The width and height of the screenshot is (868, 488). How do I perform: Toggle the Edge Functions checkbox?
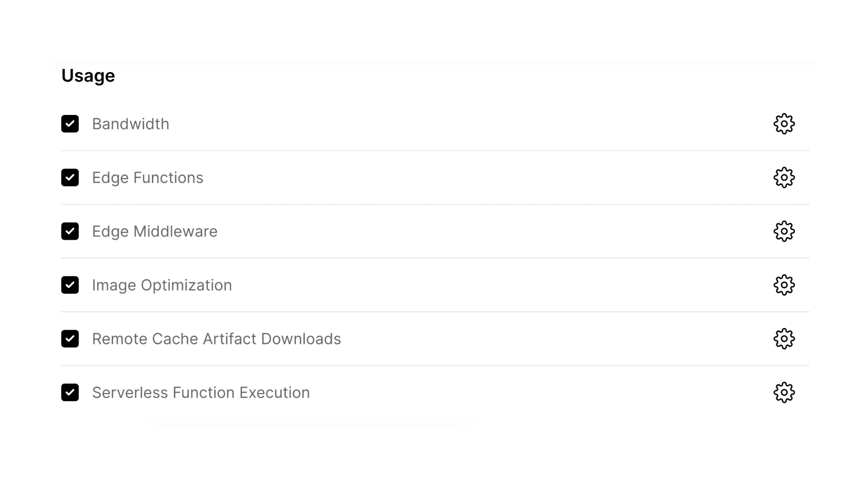click(x=70, y=177)
